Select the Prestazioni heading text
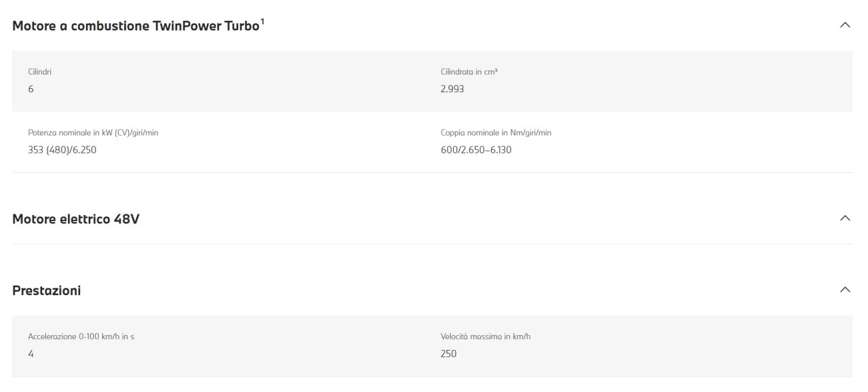The width and height of the screenshot is (868, 392). pyautogui.click(x=47, y=290)
